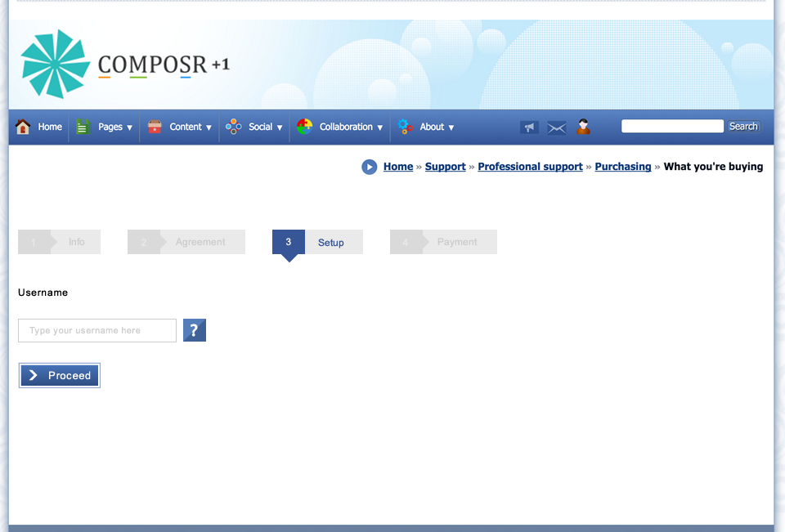Screen dimensions: 785x532
Task: Click the house icon beside Home
Action: click(23, 127)
